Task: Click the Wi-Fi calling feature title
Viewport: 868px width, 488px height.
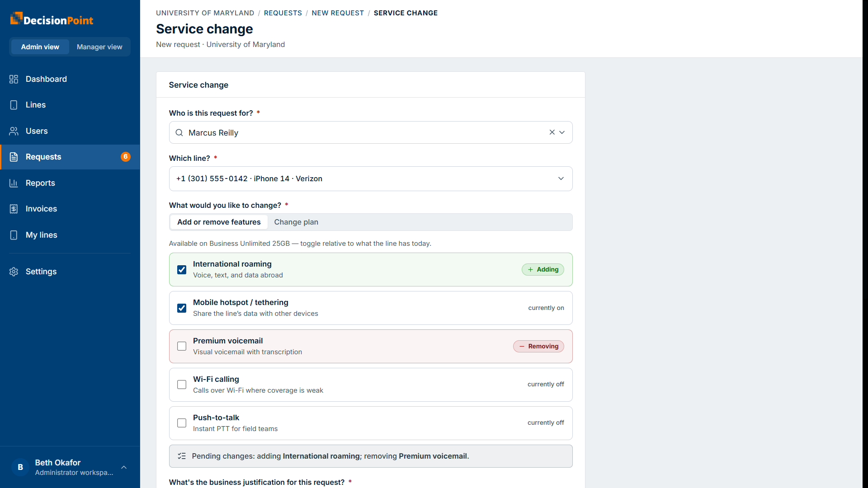Action: tap(216, 379)
